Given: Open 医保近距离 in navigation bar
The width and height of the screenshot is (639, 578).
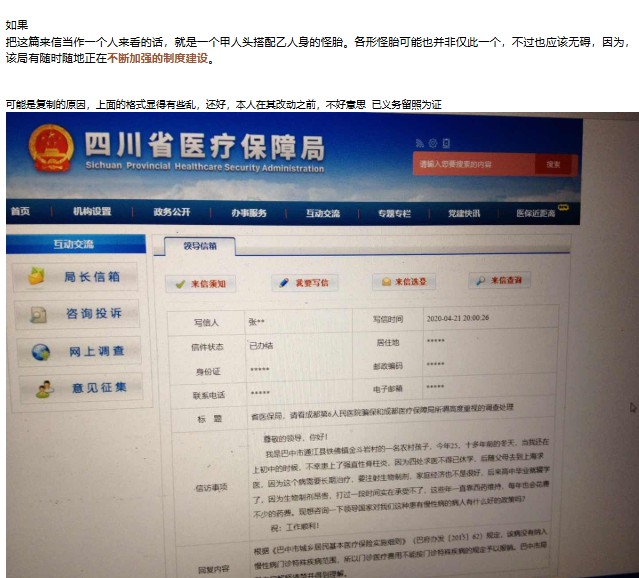Looking at the screenshot, I should 535,213.
